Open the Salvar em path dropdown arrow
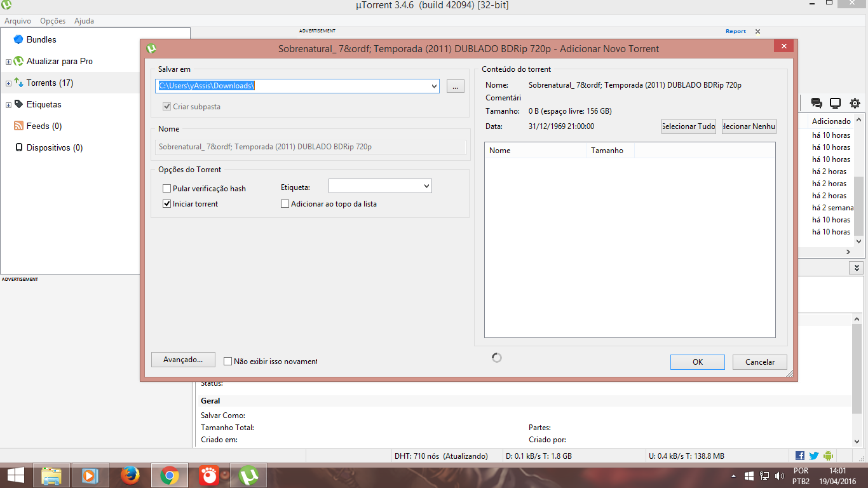 tap(434, 86)
